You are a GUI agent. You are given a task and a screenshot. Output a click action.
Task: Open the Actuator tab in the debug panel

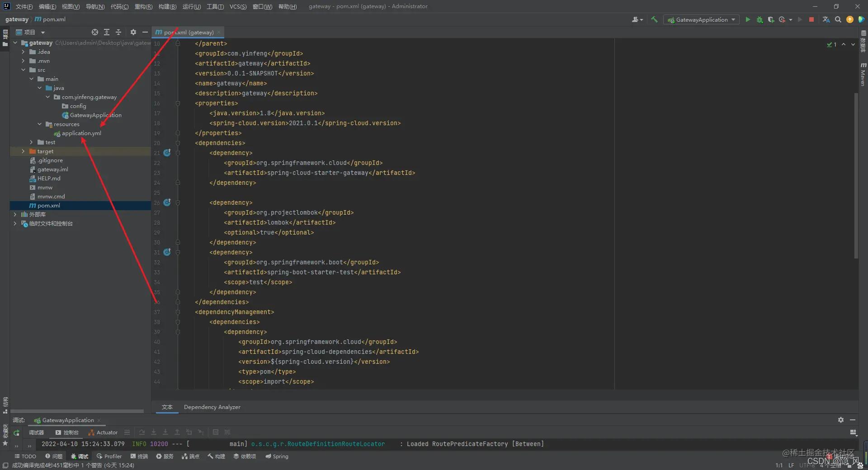[x=103, y=432]
